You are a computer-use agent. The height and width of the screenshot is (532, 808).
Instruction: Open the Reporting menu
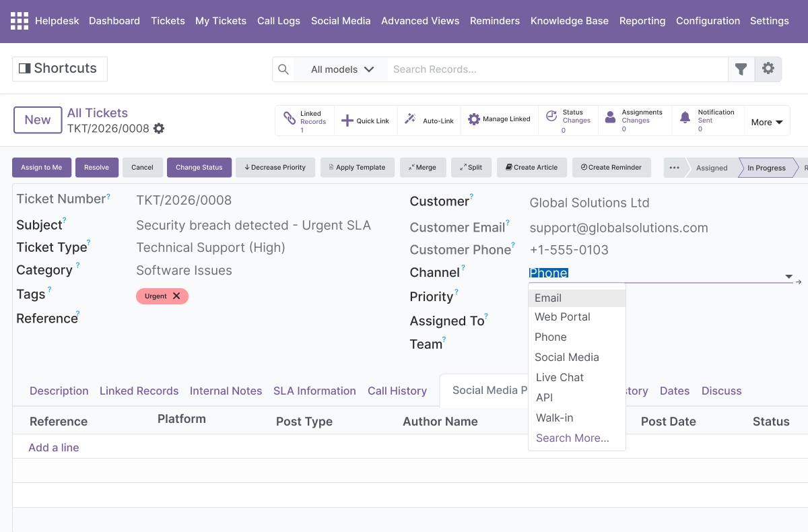point(642,21)
